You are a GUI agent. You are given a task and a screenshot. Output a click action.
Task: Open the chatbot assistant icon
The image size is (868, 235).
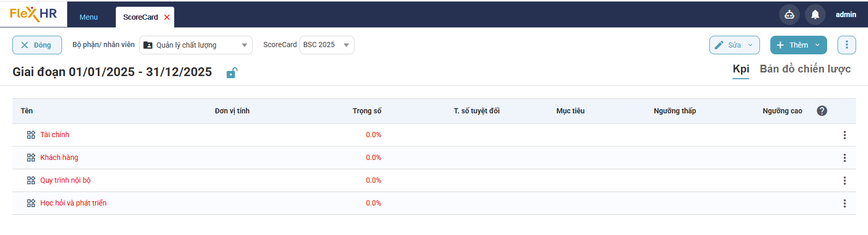point(789,14)
